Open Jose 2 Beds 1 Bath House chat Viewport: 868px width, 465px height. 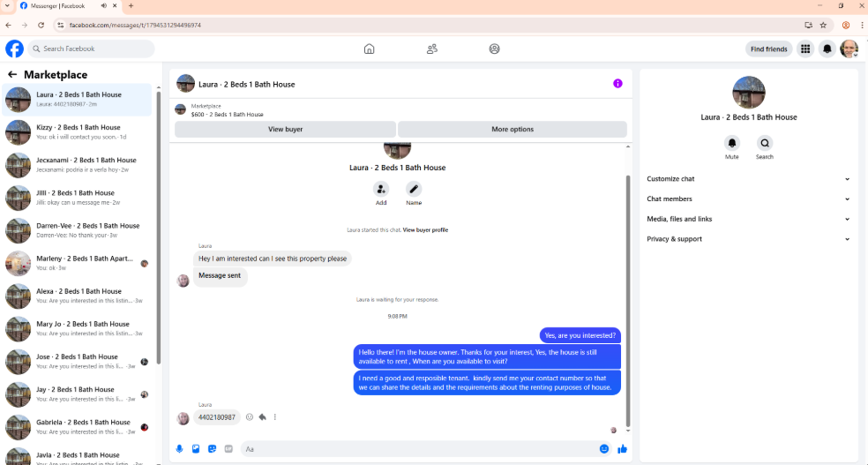click(77, 361)
